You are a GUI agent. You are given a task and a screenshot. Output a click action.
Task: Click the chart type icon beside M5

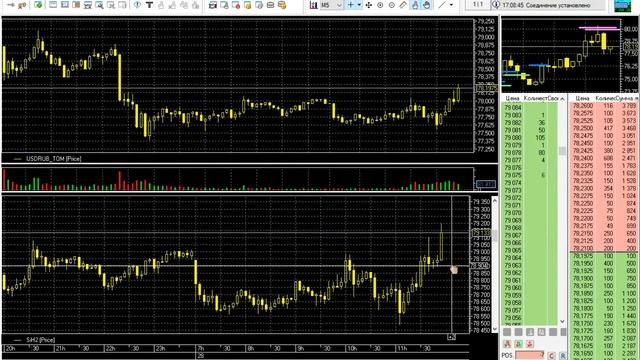point(313,5)
